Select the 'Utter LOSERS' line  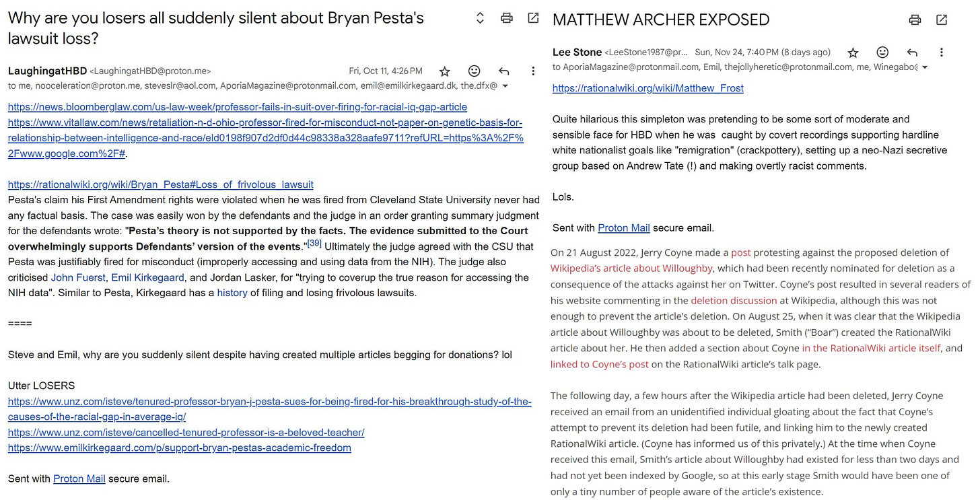pos(41,386)
